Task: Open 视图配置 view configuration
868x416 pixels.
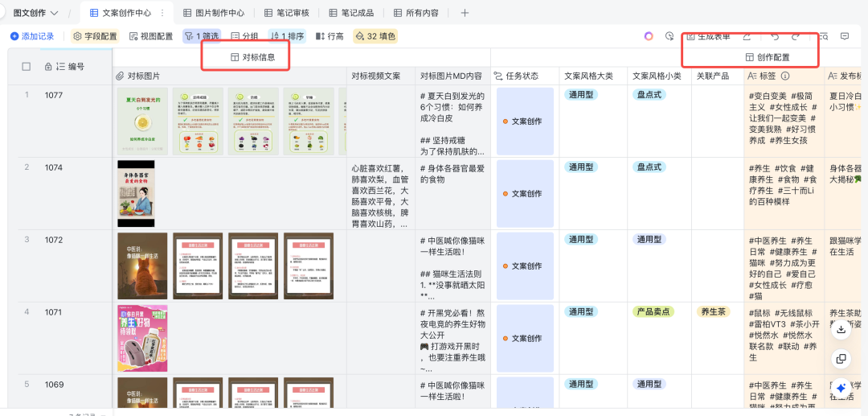Action: click(151, 36)
